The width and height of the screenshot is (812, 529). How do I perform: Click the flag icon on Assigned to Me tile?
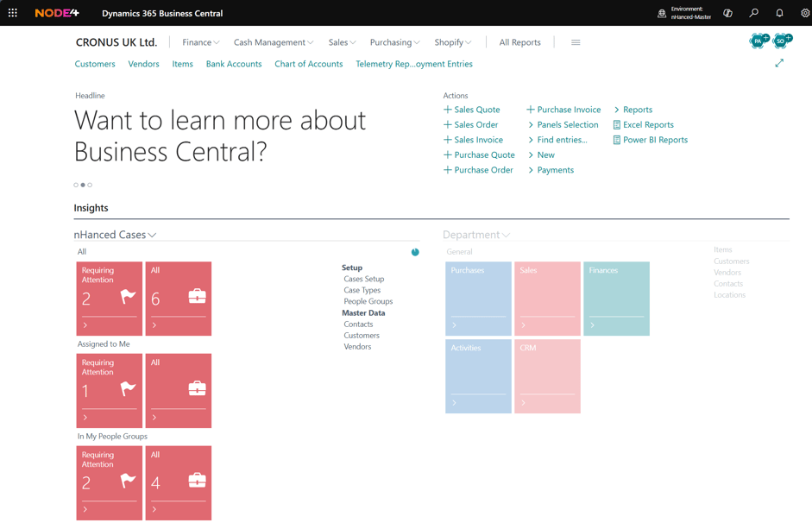[x=128, y=388]
